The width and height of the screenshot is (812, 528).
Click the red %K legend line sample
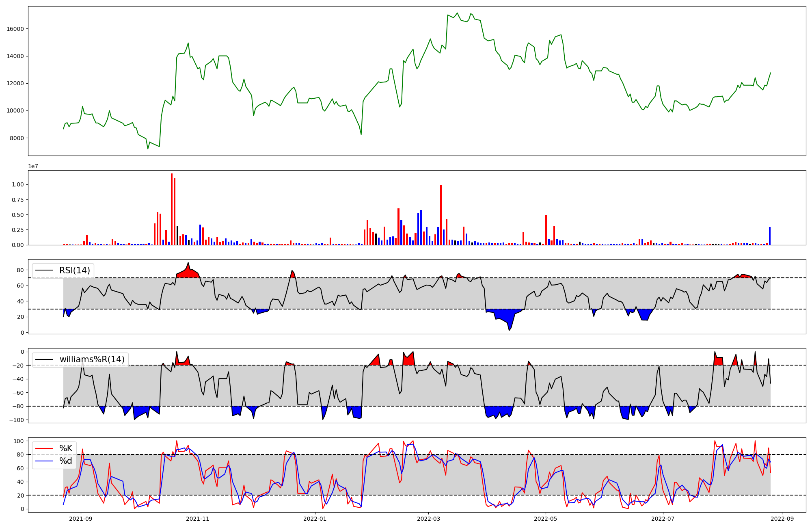click(x=44, y=448)
